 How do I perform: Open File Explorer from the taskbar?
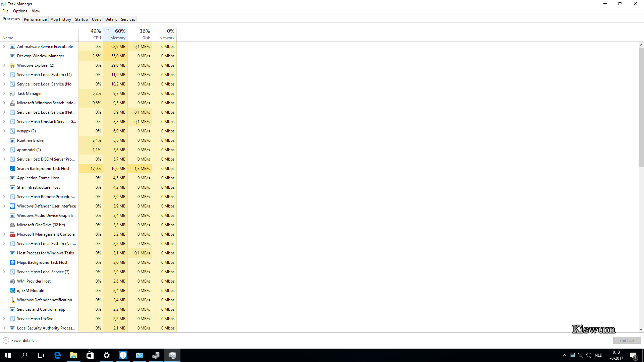click(x=73, y=355)
